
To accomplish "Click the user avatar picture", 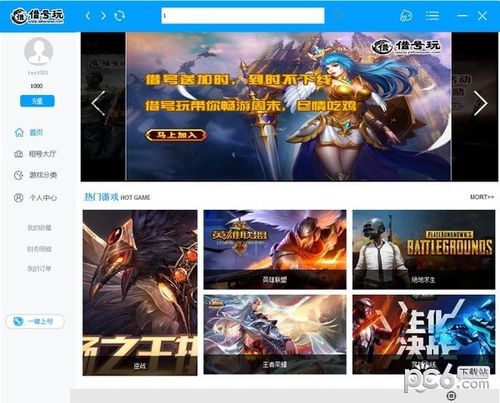I will [x=38, y=51].
